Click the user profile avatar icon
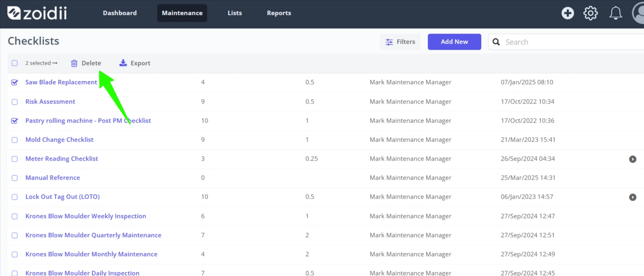This screenshot has height=276, width=644. click(638, 13)
